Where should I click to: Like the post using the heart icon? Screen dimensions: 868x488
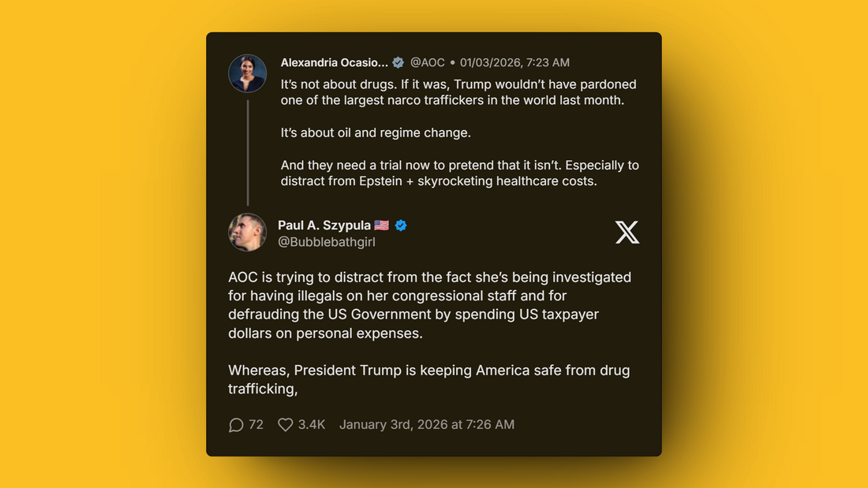(x=285, y=424)
